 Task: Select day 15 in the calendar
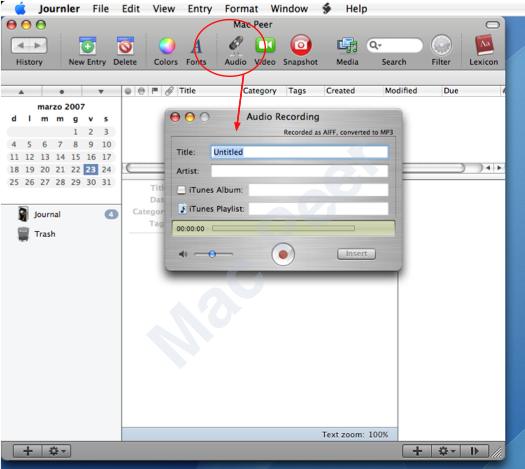point(76,157)
